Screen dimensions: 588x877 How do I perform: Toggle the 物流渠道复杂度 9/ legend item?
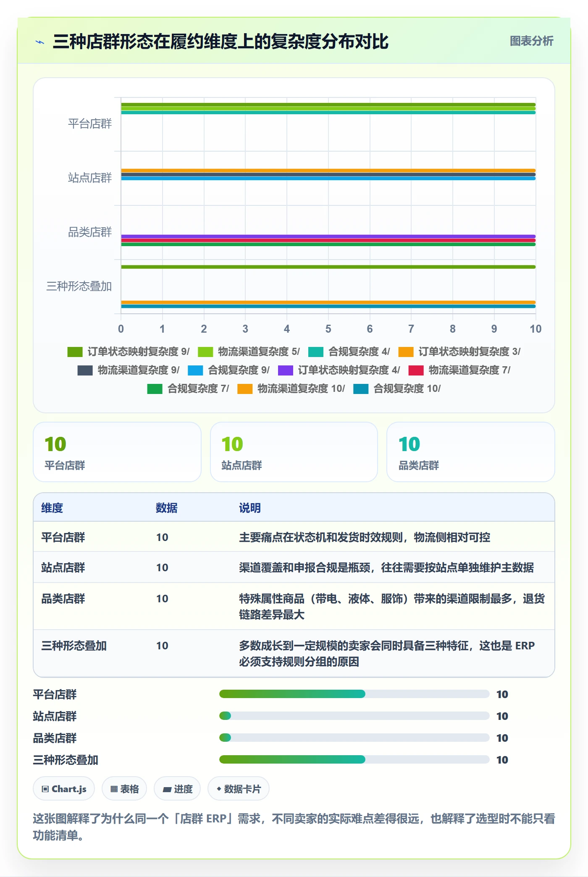click(x=129, y=370)
